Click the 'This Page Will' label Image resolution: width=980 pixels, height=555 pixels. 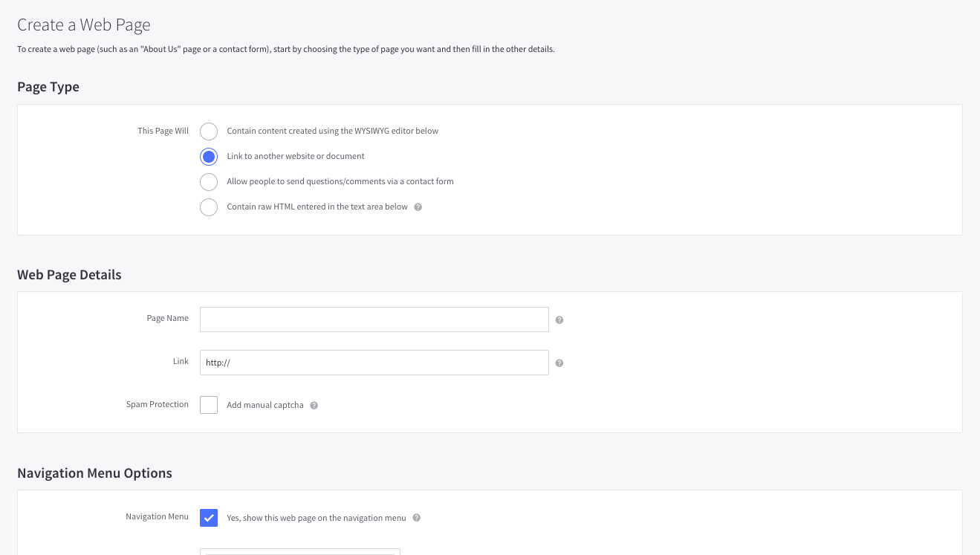163,132
